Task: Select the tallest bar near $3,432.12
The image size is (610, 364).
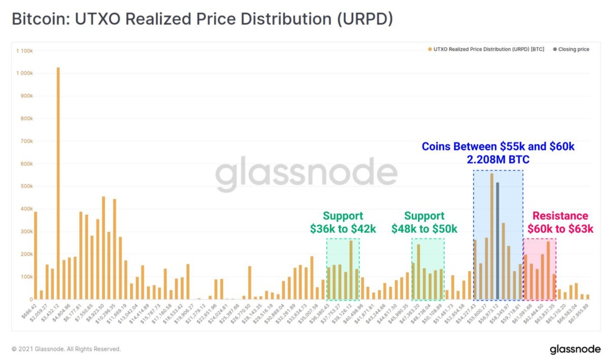Action: (58, 183)
